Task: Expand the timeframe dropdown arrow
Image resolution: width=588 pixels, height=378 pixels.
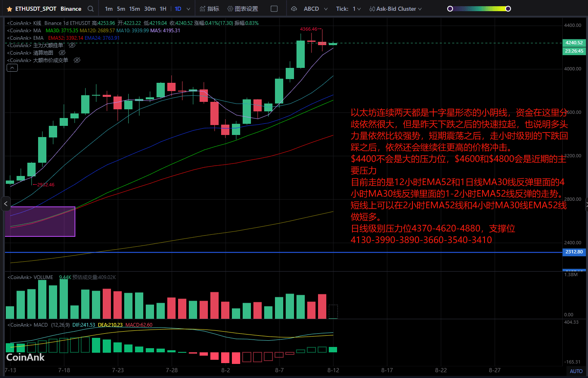Action: click(x=188, y=9)
